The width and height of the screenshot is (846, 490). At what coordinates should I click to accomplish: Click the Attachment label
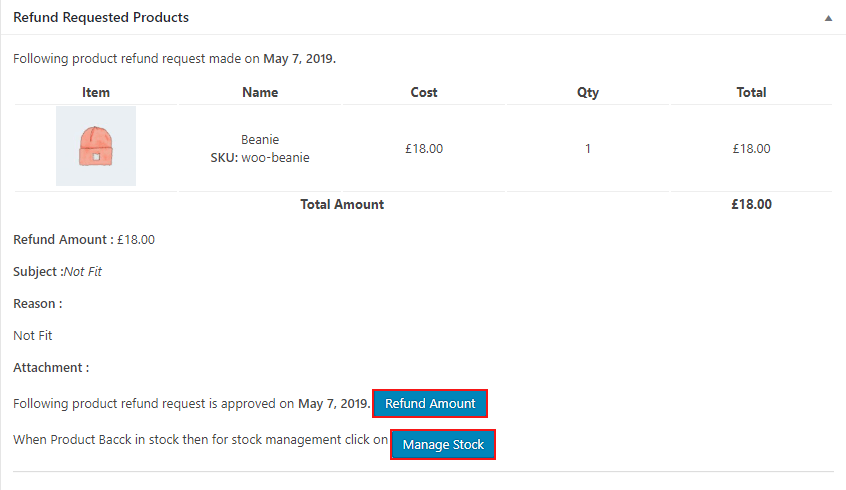click(x=51, y=368)
